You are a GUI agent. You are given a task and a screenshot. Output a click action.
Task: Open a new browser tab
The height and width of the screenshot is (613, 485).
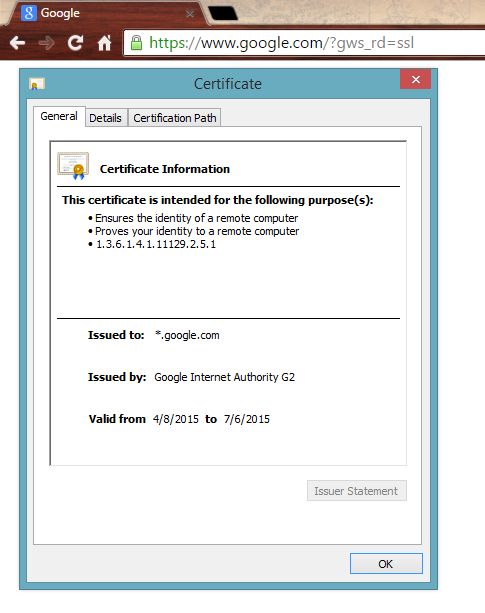click(x=223, y=13)
